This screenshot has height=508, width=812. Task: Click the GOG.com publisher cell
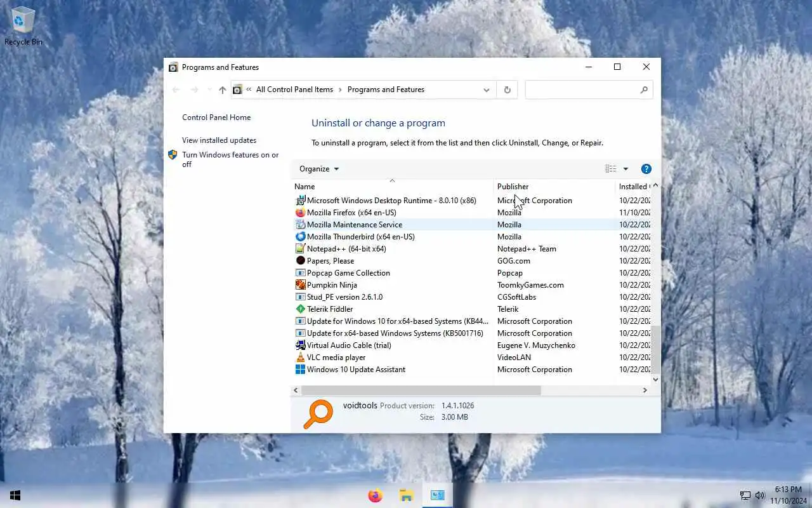click(513, 261)
